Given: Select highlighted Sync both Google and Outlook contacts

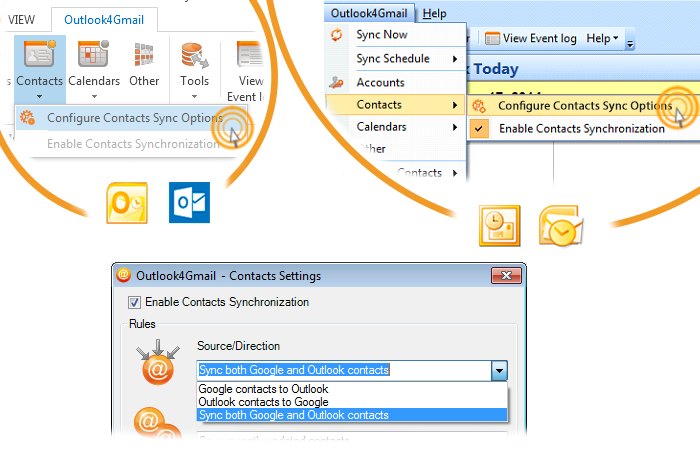Looking at the screenshot, I should pos(352,415).
